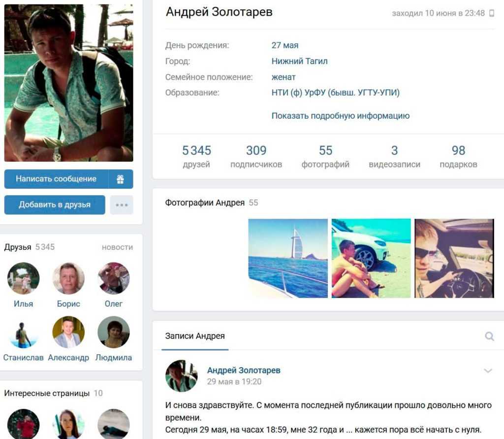Click the Нижний Тагил city link
Image resolution: width=504 pixels, height=439 pixels.
click(299, 61)
